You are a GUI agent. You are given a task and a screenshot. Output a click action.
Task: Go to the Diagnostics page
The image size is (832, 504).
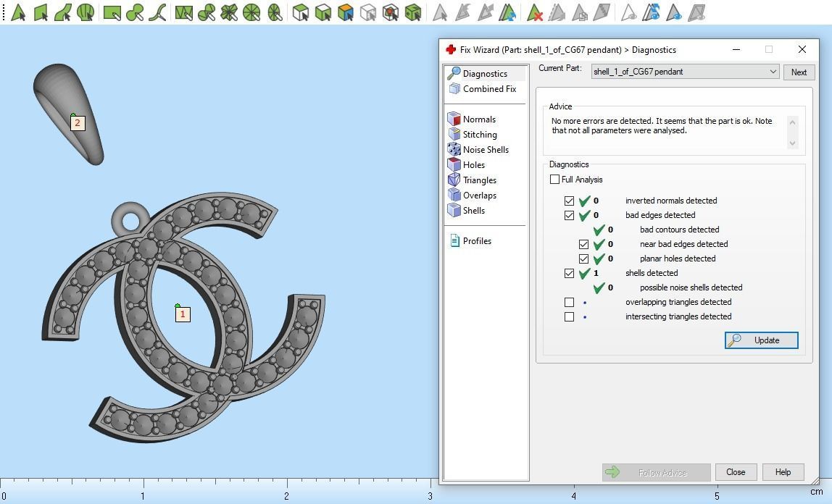[484, 74]
